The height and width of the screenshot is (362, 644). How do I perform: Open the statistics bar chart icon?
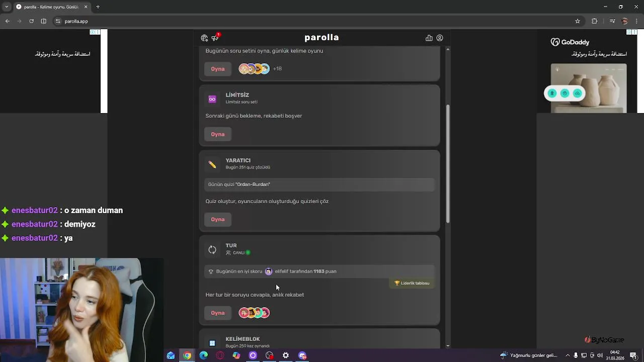click(x=429, y=38)
